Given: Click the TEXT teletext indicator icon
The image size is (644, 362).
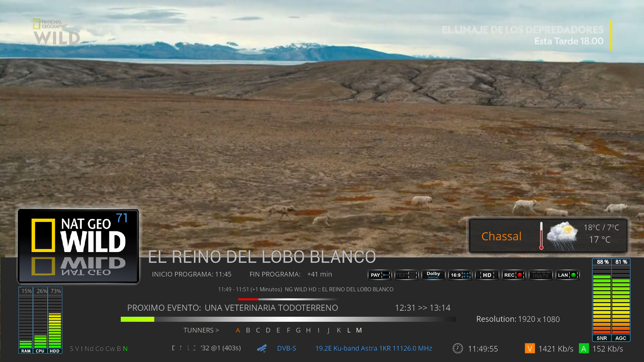Looking at the screenshot, I should pos(407,275).
